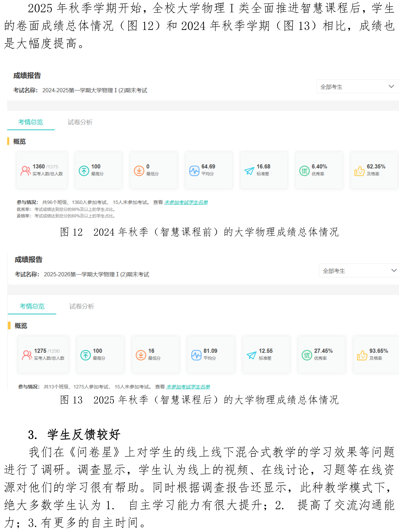Click the paper plane icon beside 16.68
Screen dimensions: 399x532
pos(249,171)
